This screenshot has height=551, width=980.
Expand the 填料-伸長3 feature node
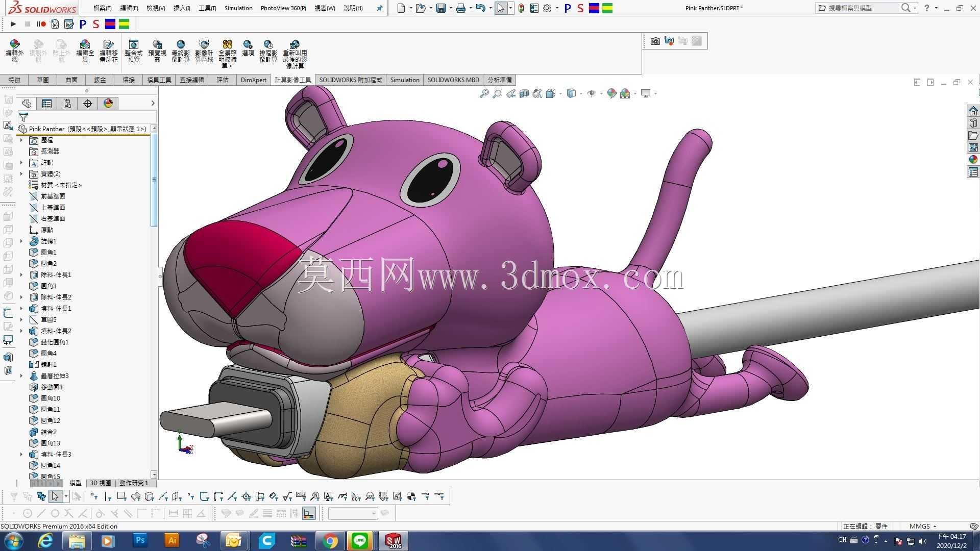[21, 455]
